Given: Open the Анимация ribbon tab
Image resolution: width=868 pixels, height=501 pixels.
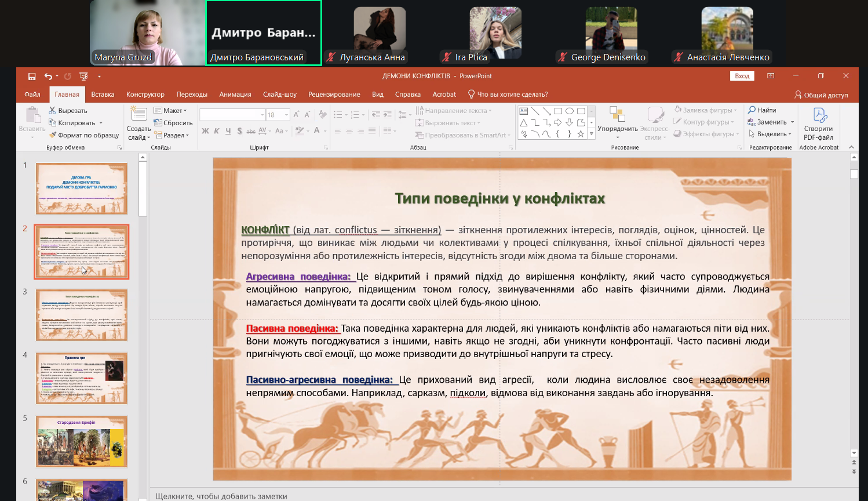Looking at the screenshot, I should coord(235,95).
